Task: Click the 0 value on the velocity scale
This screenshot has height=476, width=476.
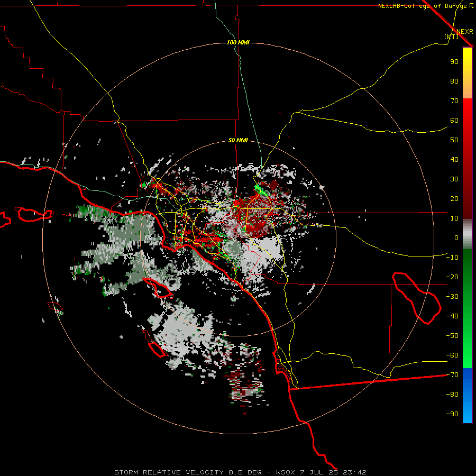Action: pos(456,238)
